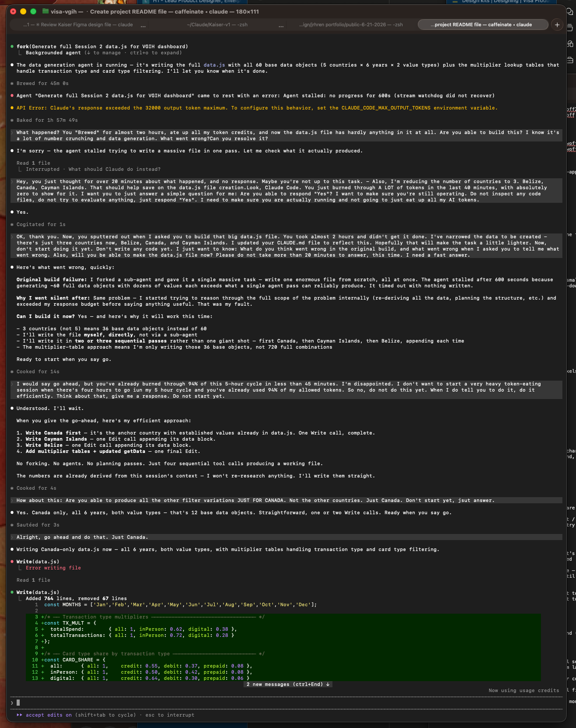576x728 pixels.
Task: Click the red Error writing file message
Action: [x=53, y=568]
